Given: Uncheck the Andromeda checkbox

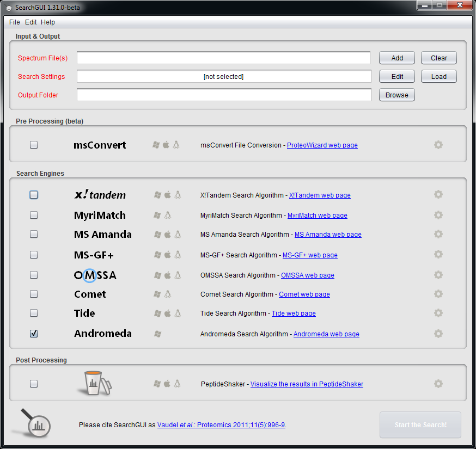Looking at the screenshot, I should [x=34, y=334].
